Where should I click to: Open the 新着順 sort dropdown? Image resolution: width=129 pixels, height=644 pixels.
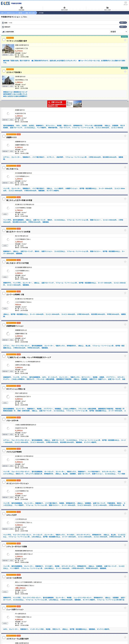tap(119, 32)
